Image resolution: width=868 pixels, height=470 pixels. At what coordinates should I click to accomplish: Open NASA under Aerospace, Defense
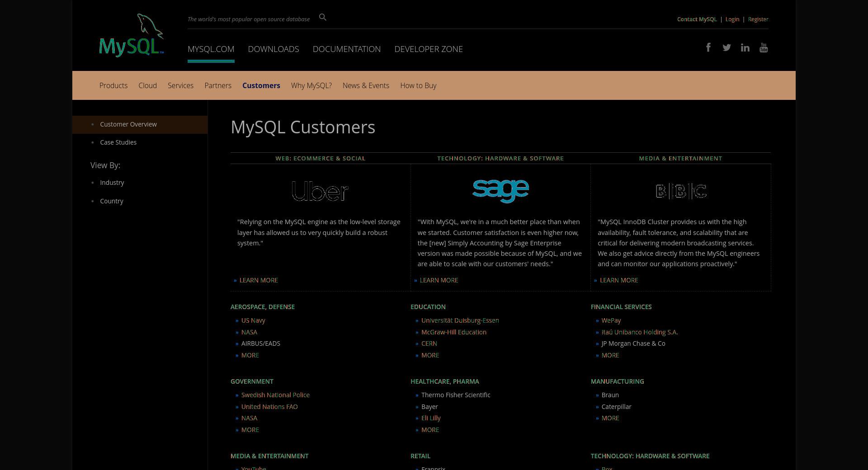point(249,332)
